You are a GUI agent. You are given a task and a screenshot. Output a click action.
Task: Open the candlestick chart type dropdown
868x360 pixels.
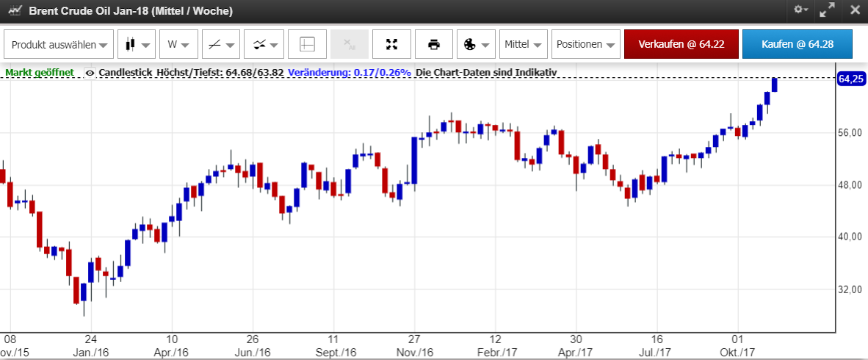[x=136, y=44]
